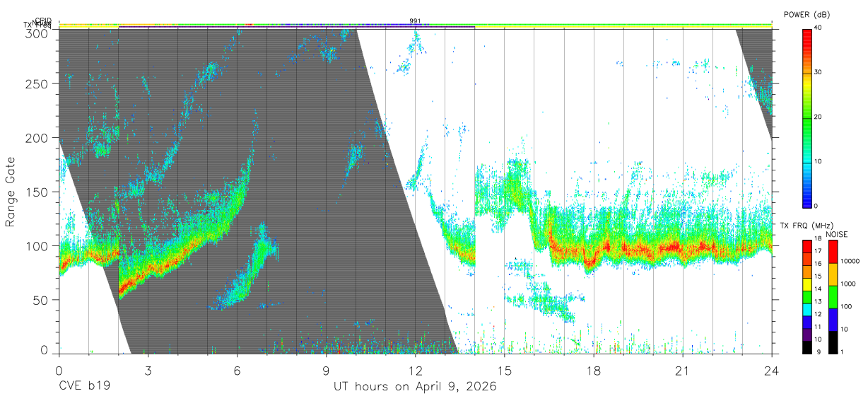Screen dimensions: 868x401
Task: Click the 'CVE b19' label
Action: (x=84, y=387)
